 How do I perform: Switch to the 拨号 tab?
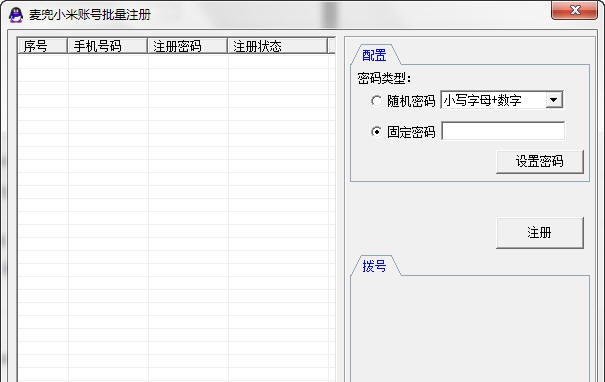pyautogui.click(x=374, y=266)
